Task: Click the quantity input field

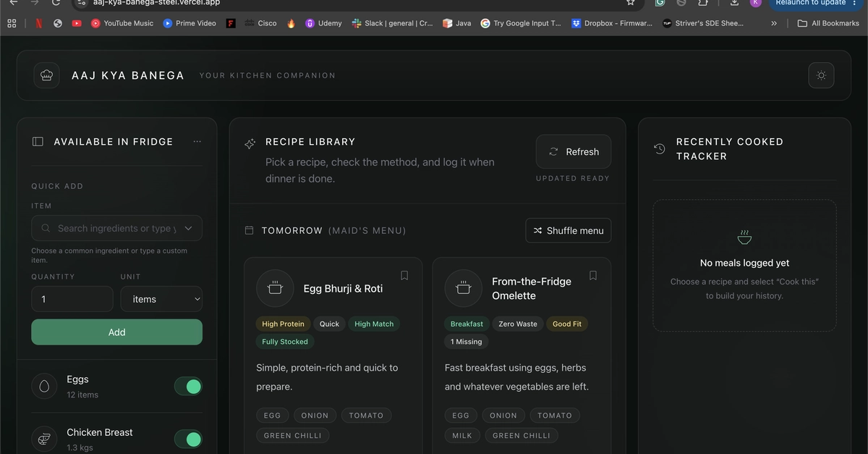Action: (x=72, y=299)
